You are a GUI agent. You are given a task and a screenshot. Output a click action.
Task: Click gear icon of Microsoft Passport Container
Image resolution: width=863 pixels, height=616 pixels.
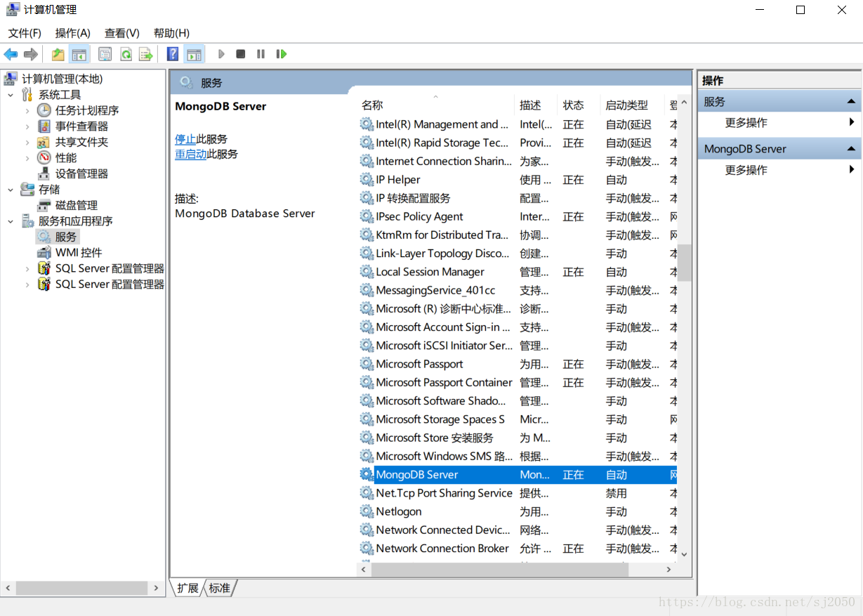point(367,382)
